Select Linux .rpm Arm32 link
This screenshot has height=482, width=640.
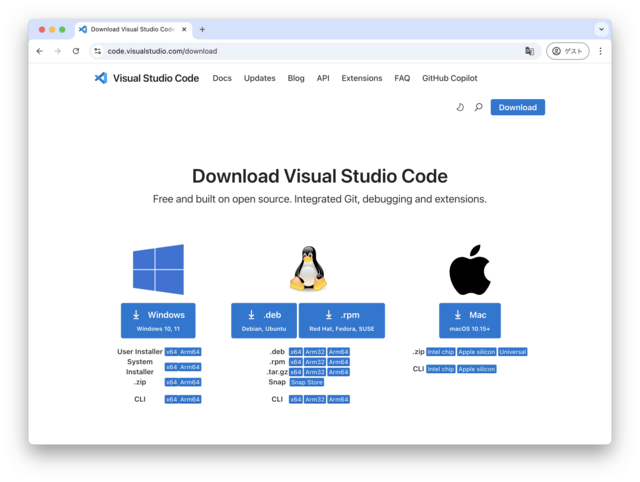pos(315,362)
